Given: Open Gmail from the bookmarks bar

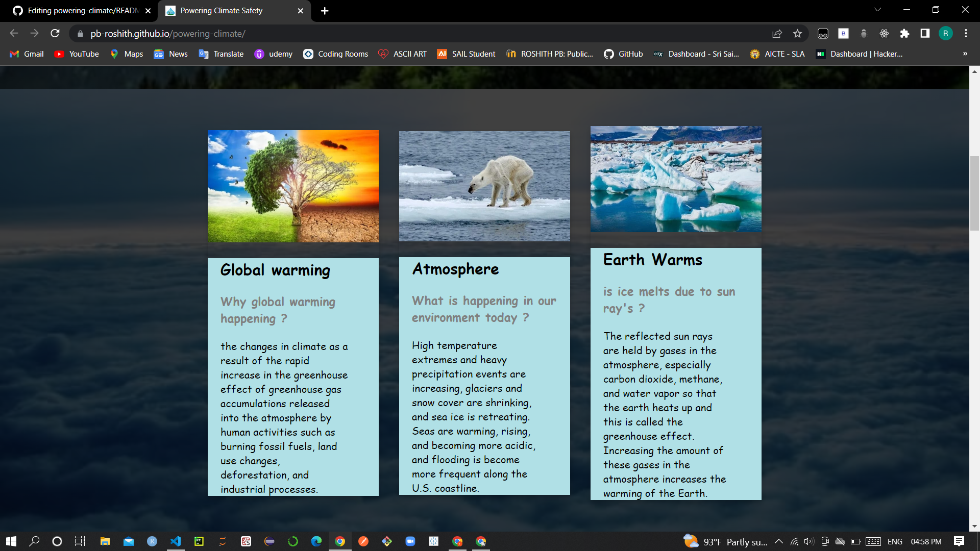Looking at the screenshot, I should 26,54.
